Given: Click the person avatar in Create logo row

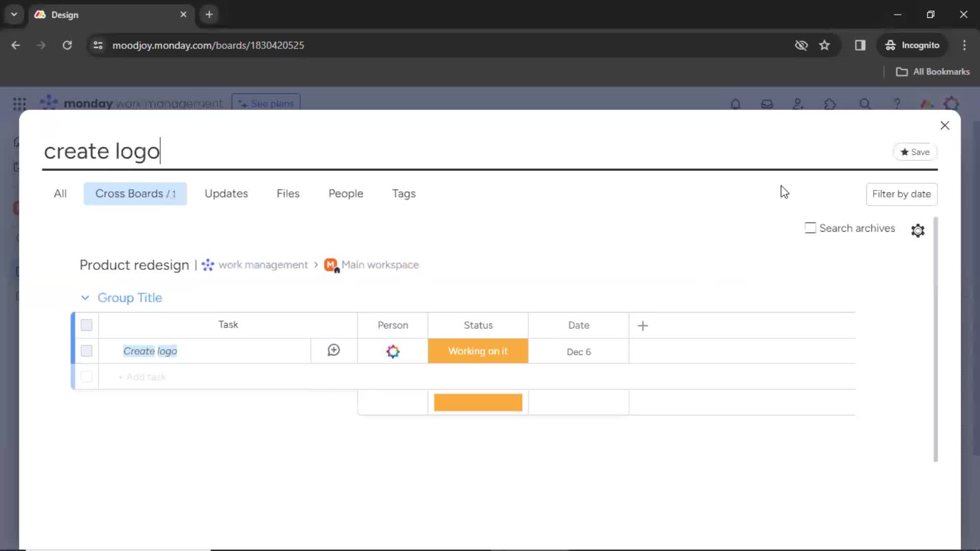Looking at the screenshot, I should (393, 352).
